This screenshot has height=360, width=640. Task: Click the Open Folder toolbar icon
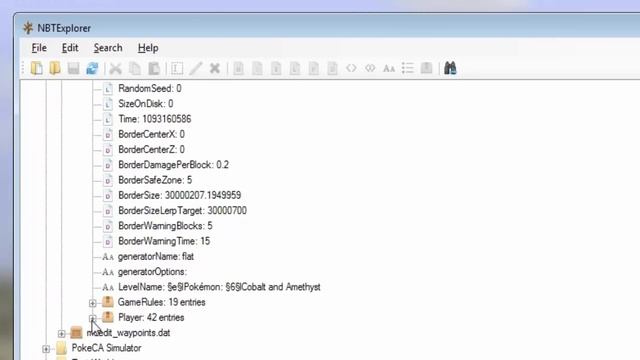(x=55, y=68)
